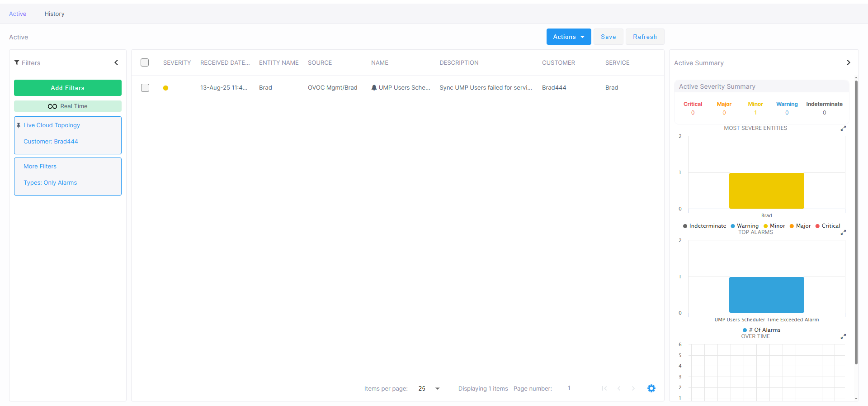Open table settings gear icon

tap(651, 388)
